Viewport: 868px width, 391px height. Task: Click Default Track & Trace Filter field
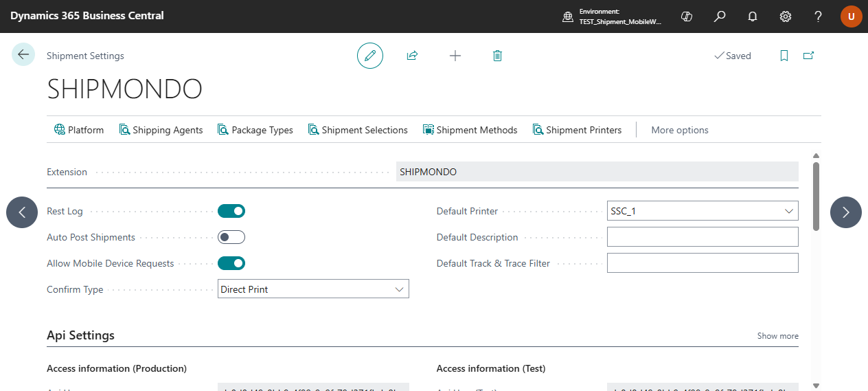[703, 263]
